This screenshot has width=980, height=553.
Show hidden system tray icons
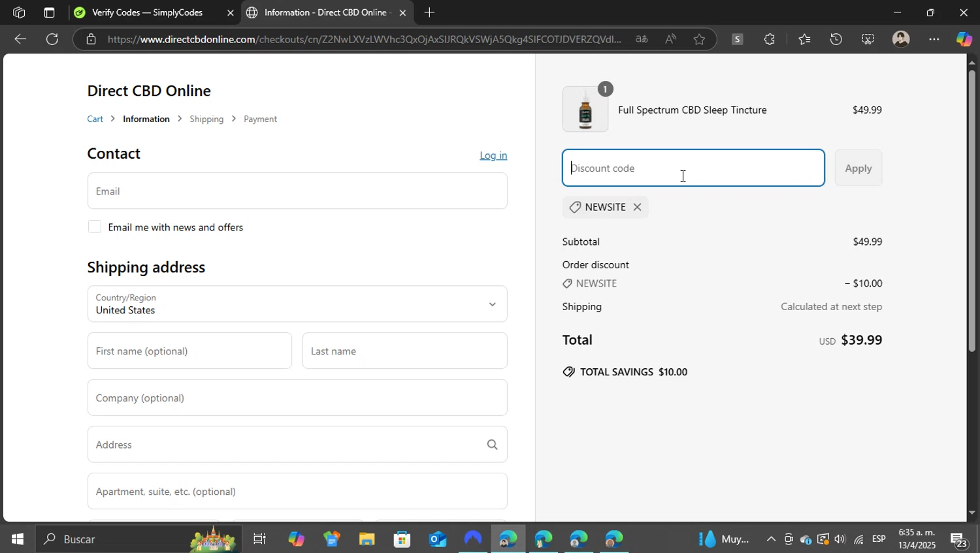[x=771, y=539]
